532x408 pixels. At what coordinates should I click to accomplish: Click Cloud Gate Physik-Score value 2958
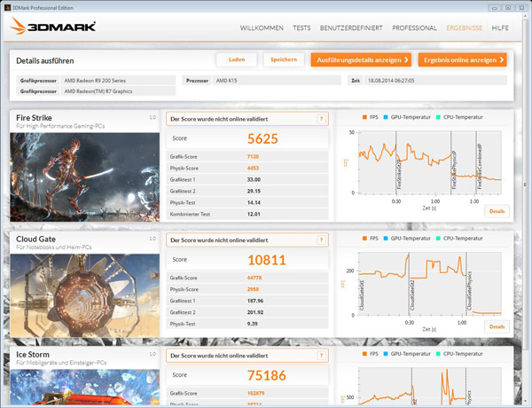tap(253, 289)
